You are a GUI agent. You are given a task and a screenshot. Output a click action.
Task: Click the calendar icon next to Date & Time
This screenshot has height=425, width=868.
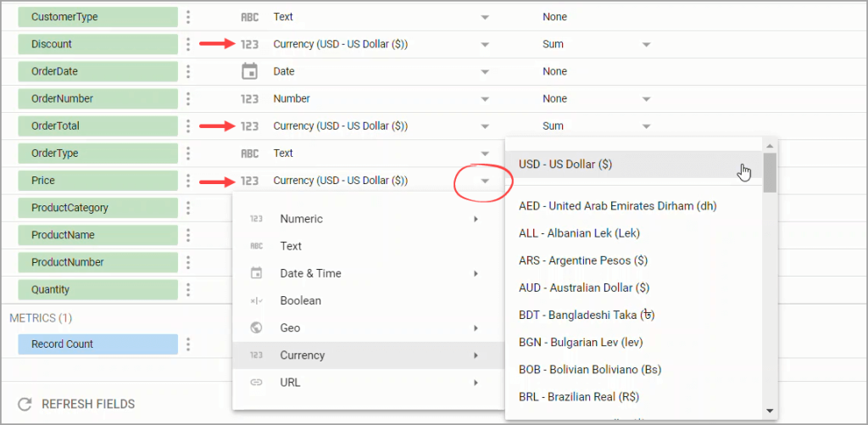pyautogui.click(x=256, y=273)
